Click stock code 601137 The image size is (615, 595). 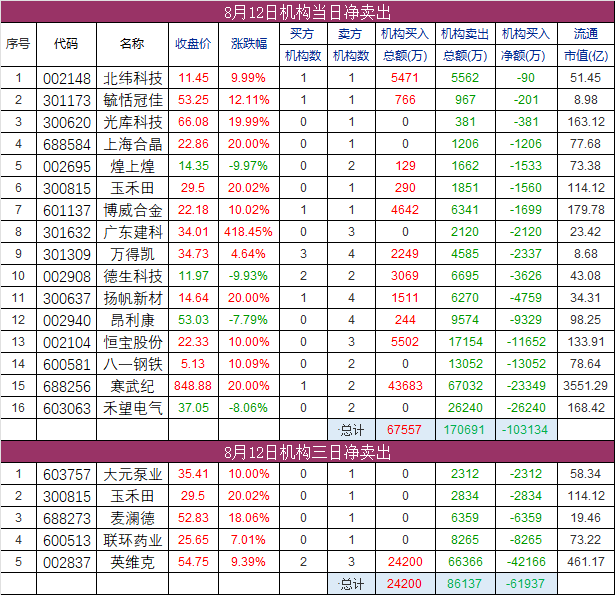coord(67,211)
